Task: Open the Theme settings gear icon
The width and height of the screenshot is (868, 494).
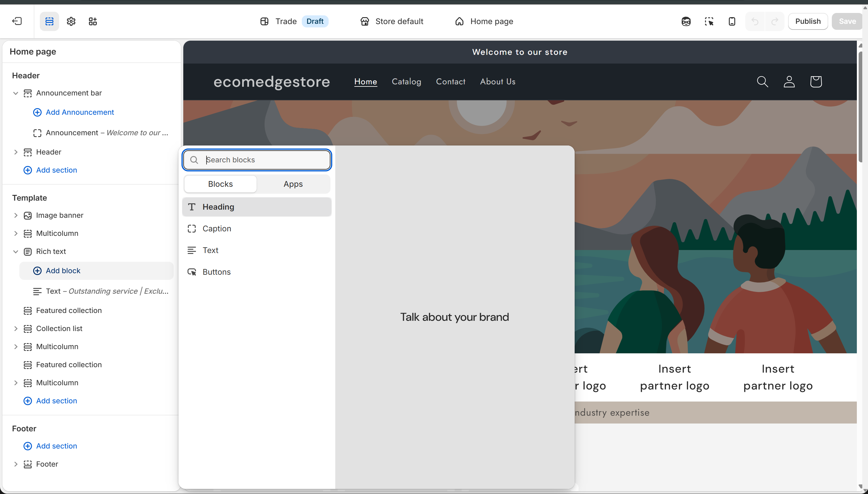Action: pos(71,21)
